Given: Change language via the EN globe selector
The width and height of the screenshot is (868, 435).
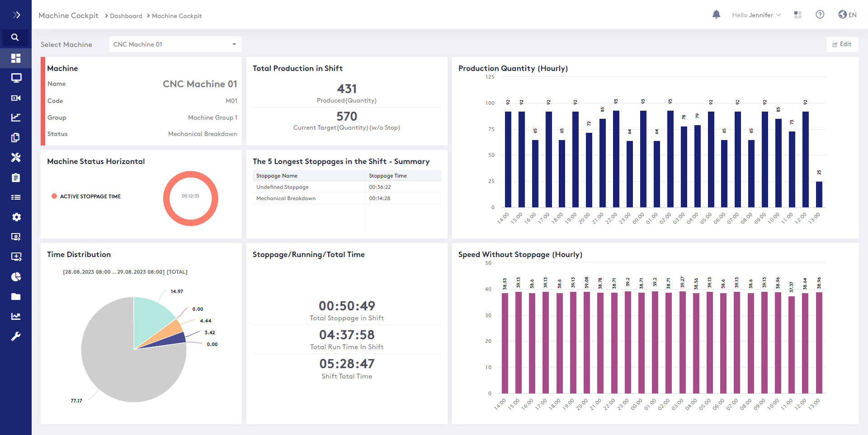Looking at the screenshot, I should click(847, 15).
